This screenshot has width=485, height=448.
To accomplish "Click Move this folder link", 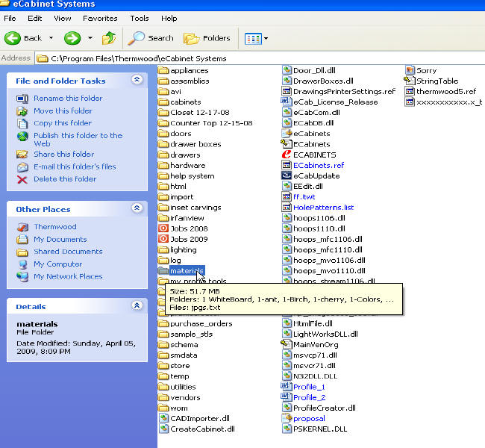I will coord(63,111).
